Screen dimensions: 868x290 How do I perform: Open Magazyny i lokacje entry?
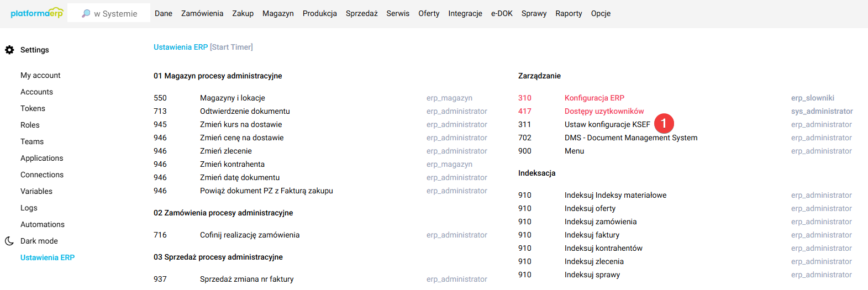click(x=232, y=98)
